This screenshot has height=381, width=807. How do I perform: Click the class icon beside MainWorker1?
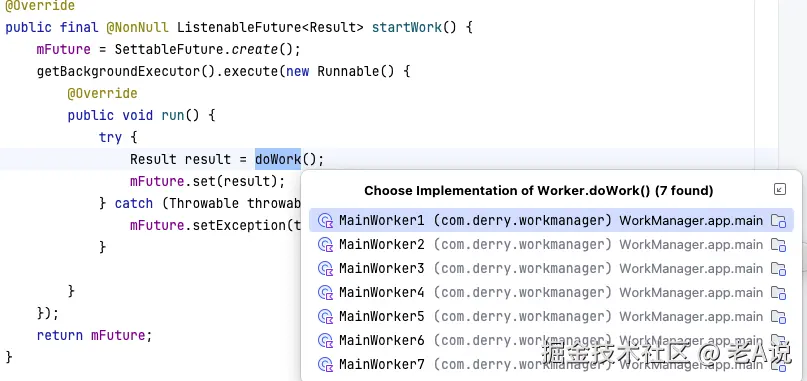click(326, 221)
